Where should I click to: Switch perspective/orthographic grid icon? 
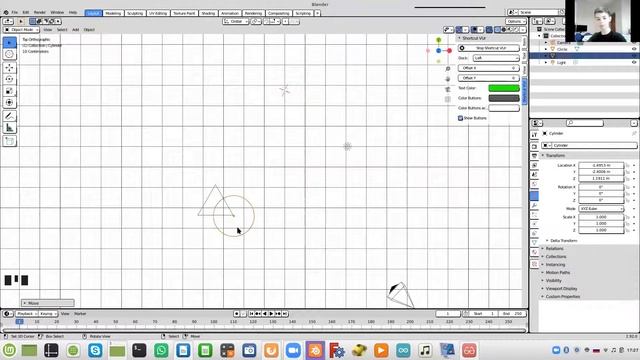click(448, 99)
